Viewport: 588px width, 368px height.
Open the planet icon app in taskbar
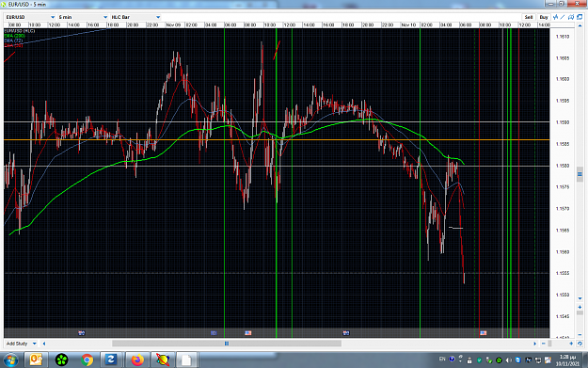(x=163, y=360)
